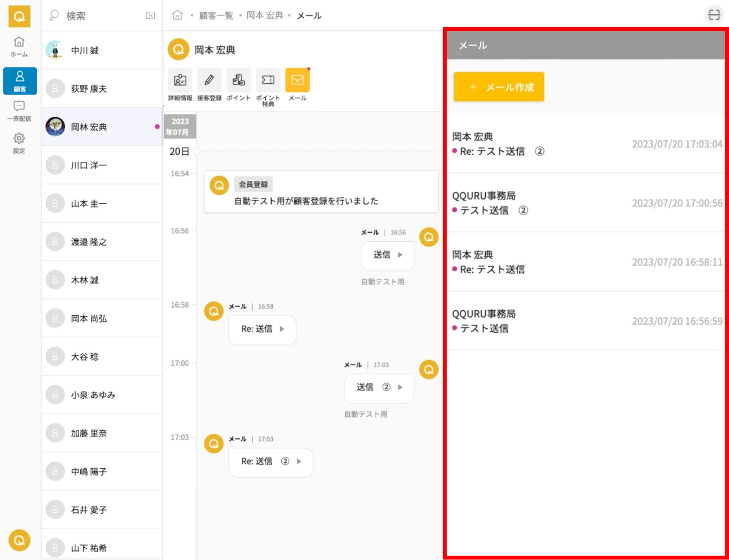Screen dimensions: 729x560
Task: Click the scan frame icon top right
Action: (714, 15)
